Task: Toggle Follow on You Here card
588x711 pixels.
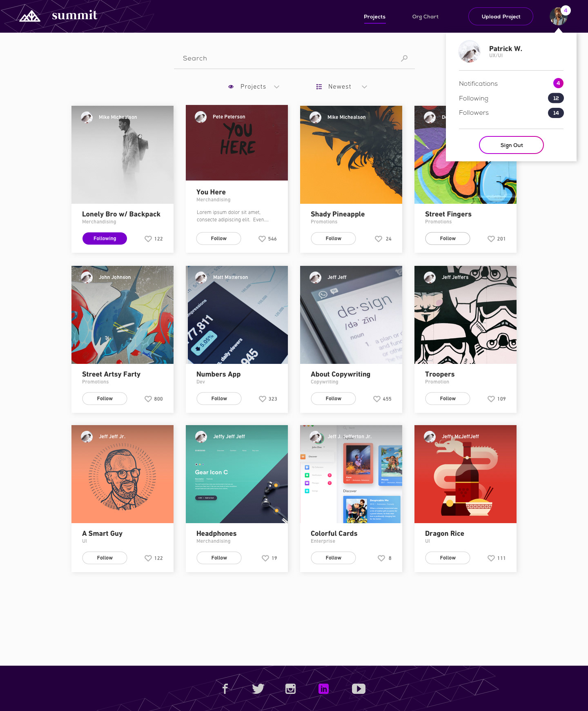Action: tap(219, 238)
